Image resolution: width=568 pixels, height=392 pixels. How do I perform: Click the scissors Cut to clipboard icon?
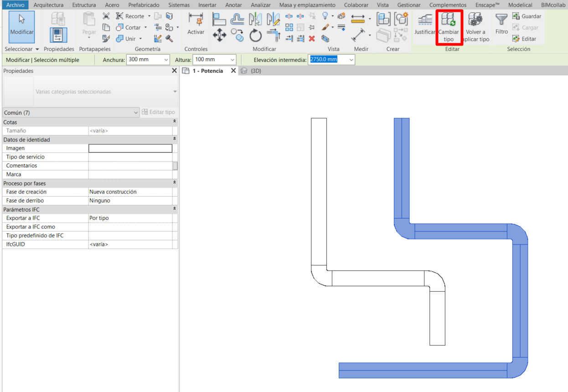[106, 16]
